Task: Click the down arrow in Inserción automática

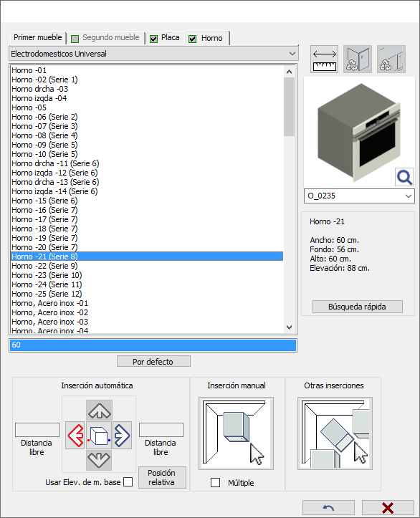Action: pyautogui.click(x=99, y=460)
